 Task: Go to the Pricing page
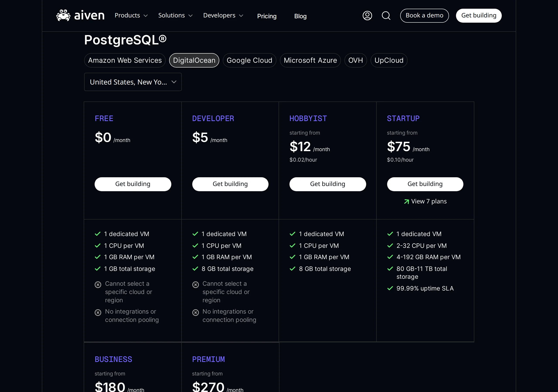point(267,16)
